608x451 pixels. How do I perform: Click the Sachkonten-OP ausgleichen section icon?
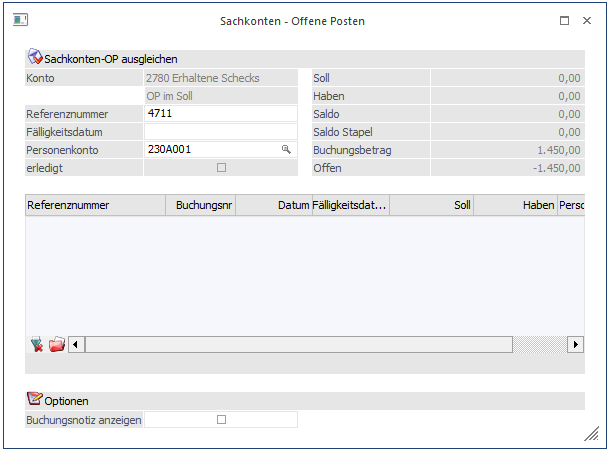point(34,59)
